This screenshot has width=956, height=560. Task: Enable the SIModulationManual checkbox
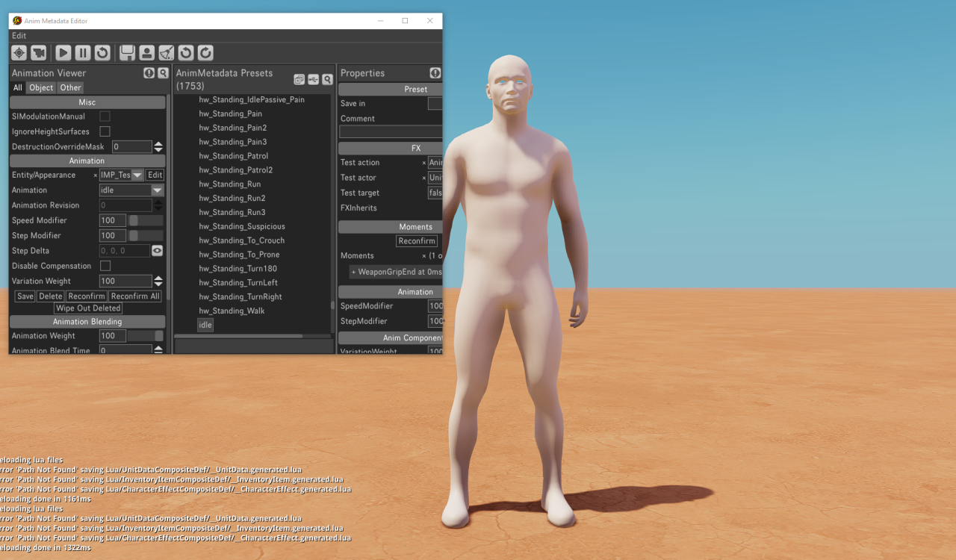pos(105,116)
